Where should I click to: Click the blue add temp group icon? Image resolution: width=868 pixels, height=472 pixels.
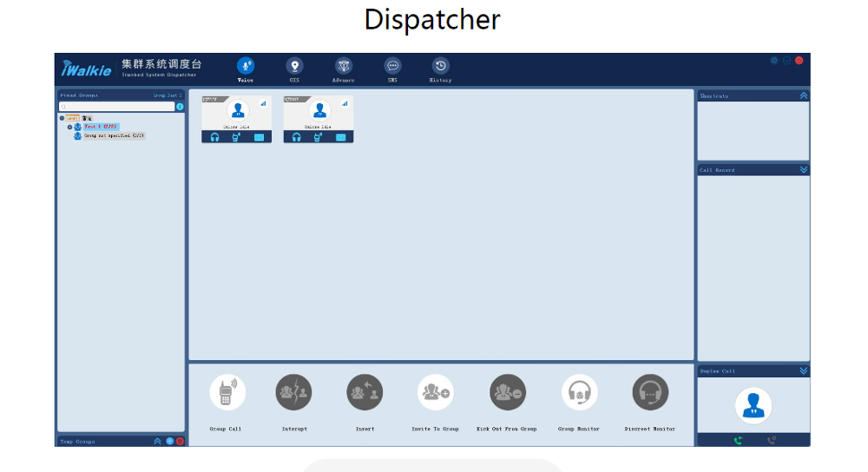point(170,441)
